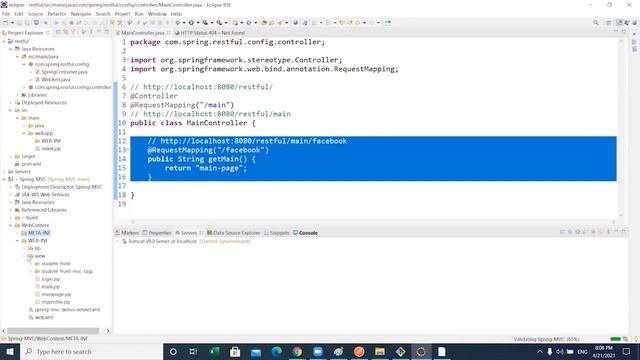This screenshot has width=640, height=360.
Task: Expand the target folder
Action: tap(11, 156)
